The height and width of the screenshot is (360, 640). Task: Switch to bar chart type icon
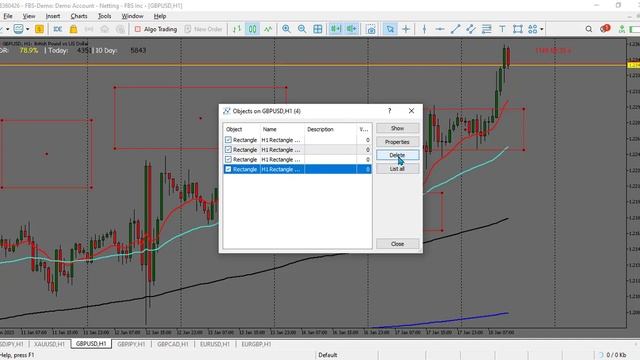237,29
